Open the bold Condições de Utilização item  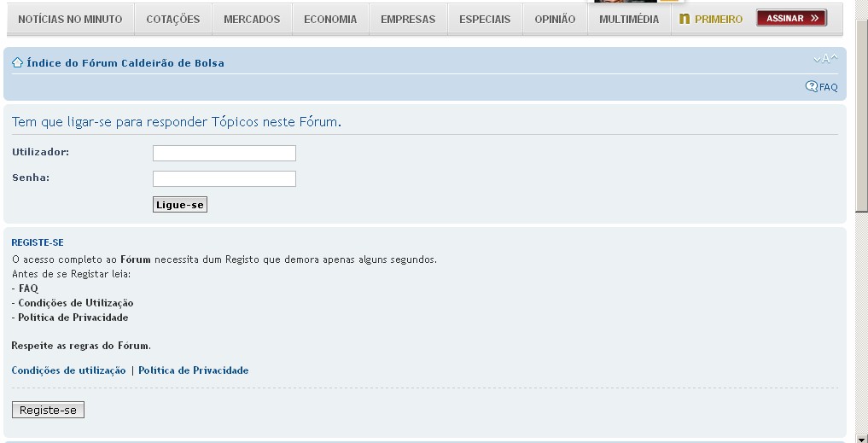click(76, 303)
